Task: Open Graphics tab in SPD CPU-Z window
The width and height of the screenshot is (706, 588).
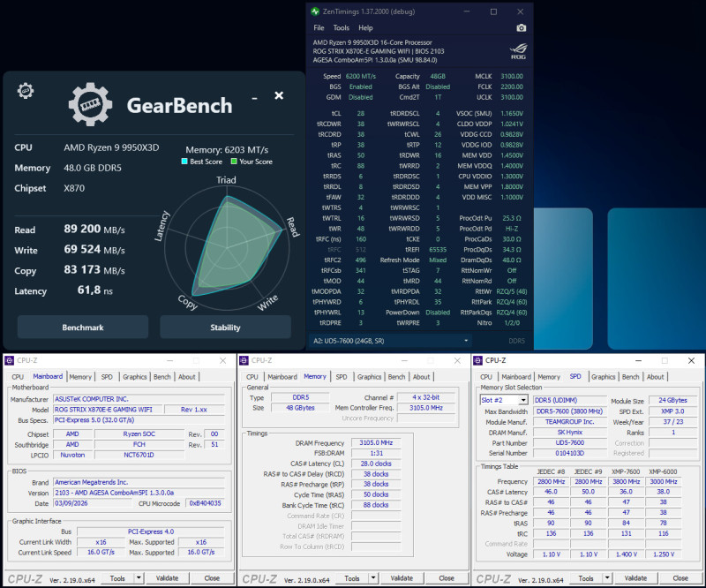Action: (604, 377)
